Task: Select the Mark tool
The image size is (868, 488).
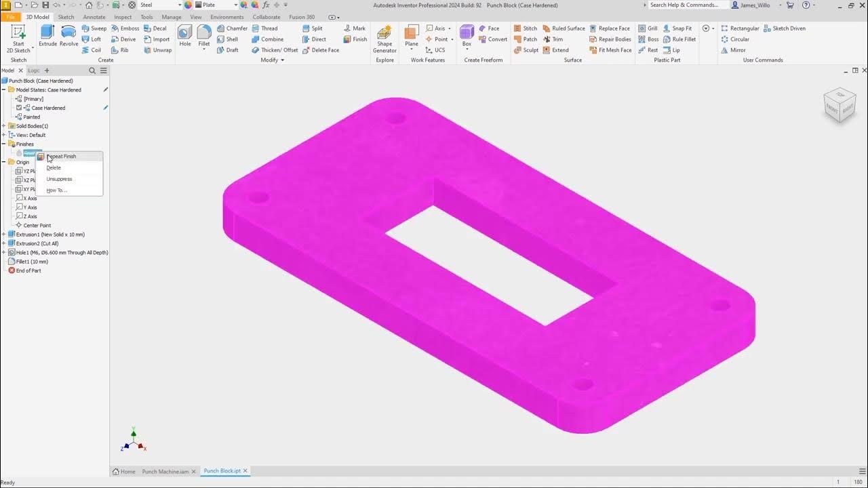Action: [354, 28]
